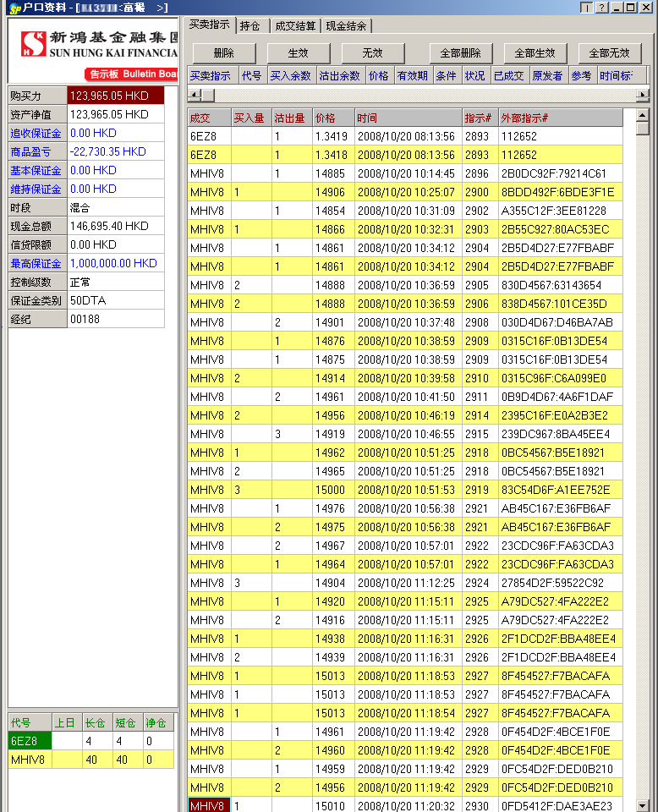The image size is (658, 812).
Task: Select the MHIV8 row in positions table
Action: coord(91,760)
